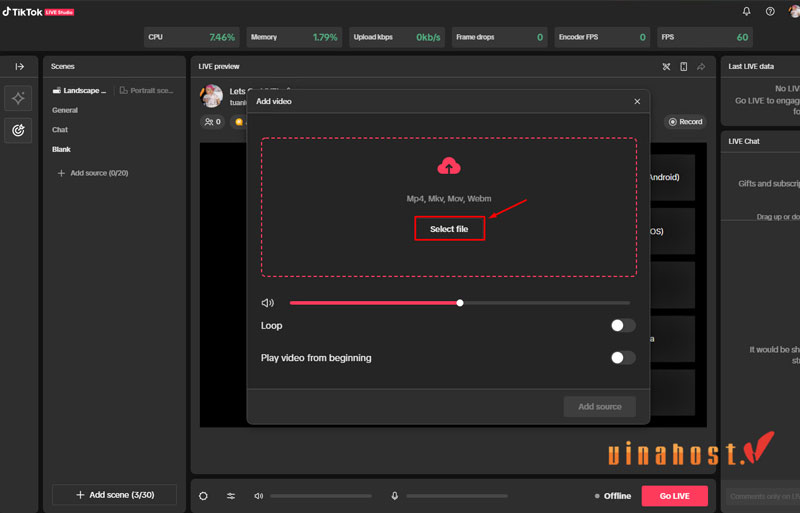Click the Encoder FPS stat
The height and width of the screenshot is (513, 800).
602,37
